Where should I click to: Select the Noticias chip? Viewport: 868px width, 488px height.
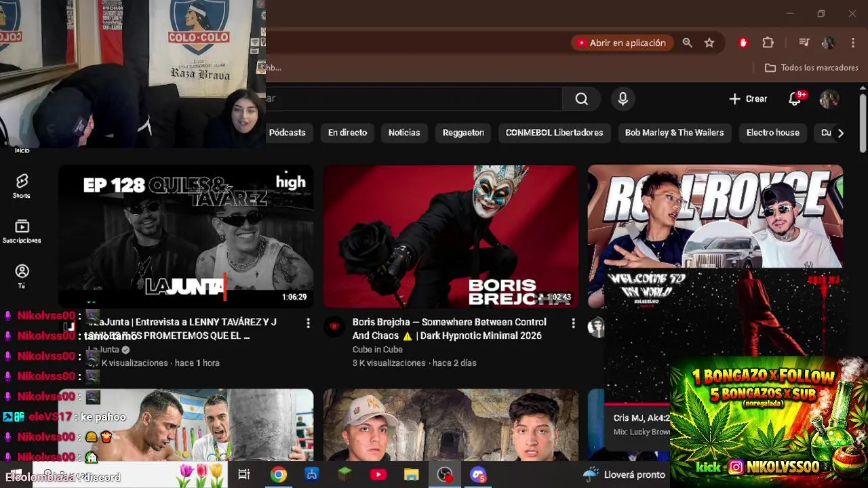tap(404, 133)
